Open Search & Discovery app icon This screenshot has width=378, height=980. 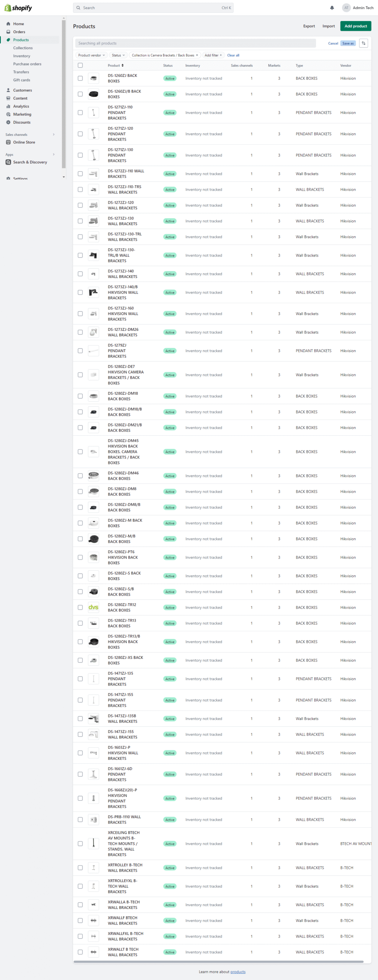pyautogui.click(x=8, y=162)
